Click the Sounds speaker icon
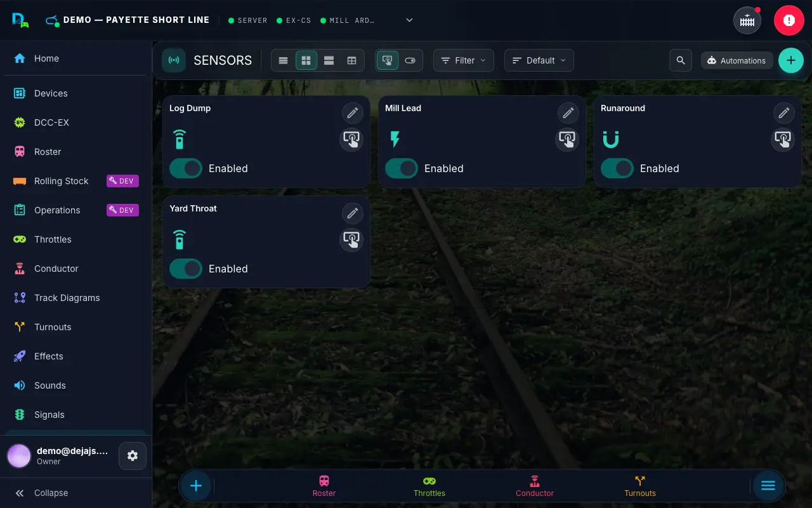812x508 pixels. (x=20, y=385)
